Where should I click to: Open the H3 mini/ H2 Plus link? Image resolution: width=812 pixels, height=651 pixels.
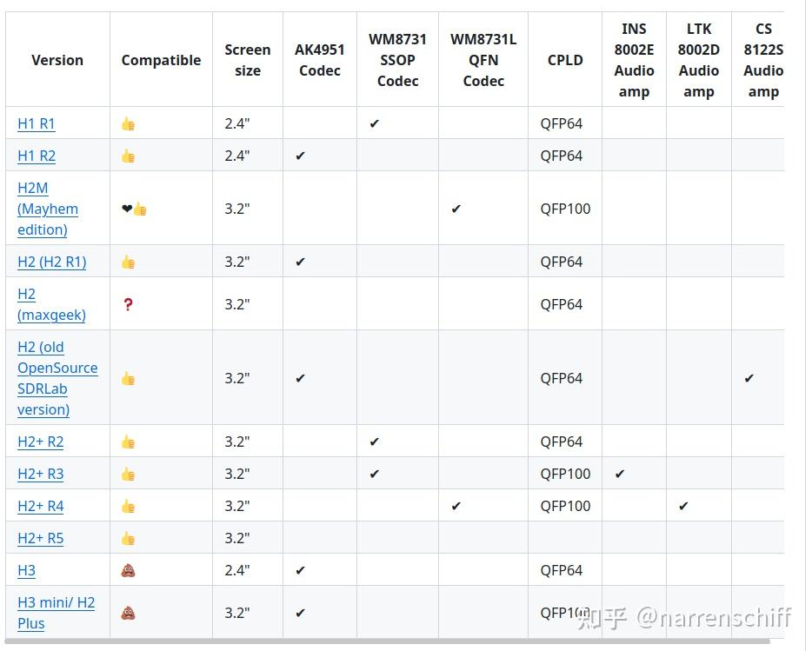(57, 612)
